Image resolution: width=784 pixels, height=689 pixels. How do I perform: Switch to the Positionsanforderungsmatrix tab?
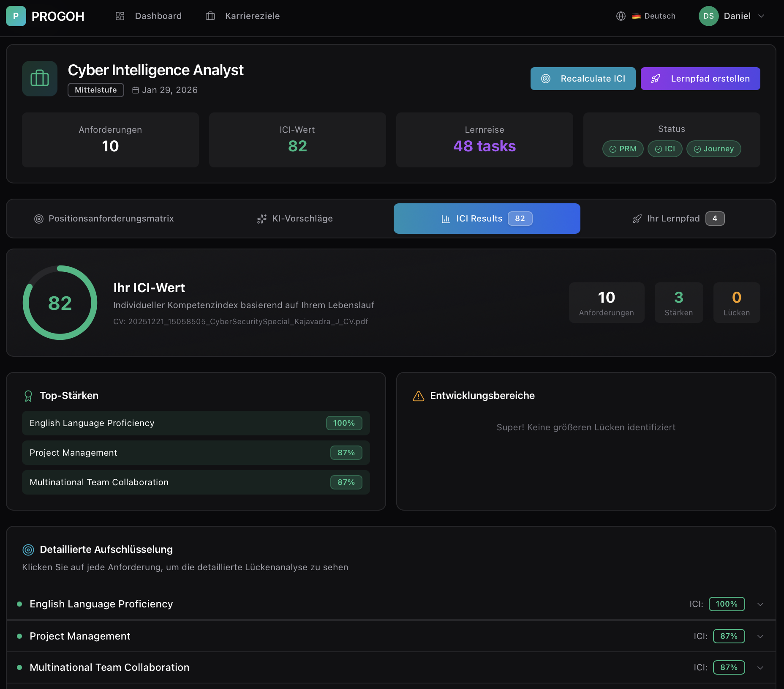click(104, 219)
